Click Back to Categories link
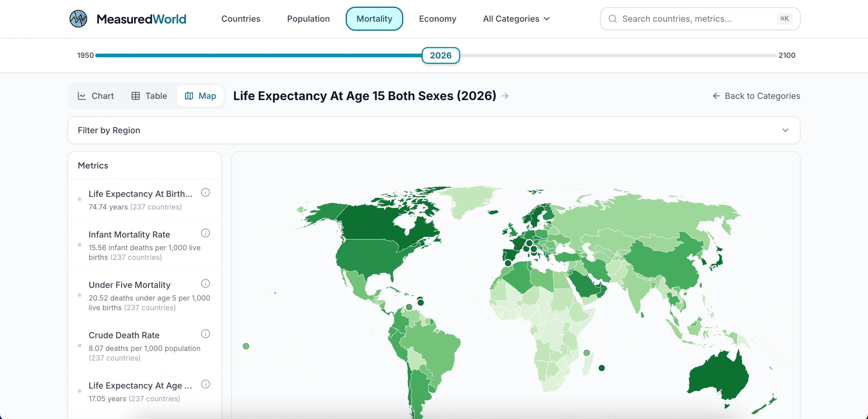868x419 pixels. [756, 96]
